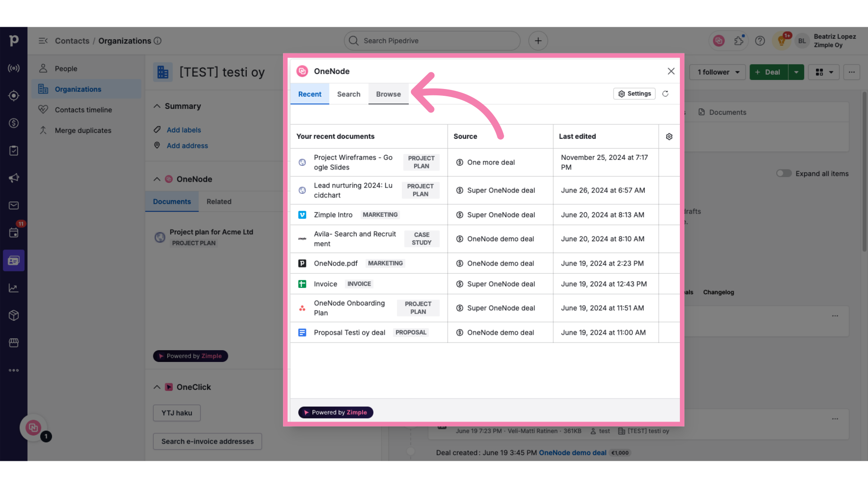The height and width of the screenshot is (488, 868).
Task: Open OneNode Onboarding Plan document
Action: 349,308
